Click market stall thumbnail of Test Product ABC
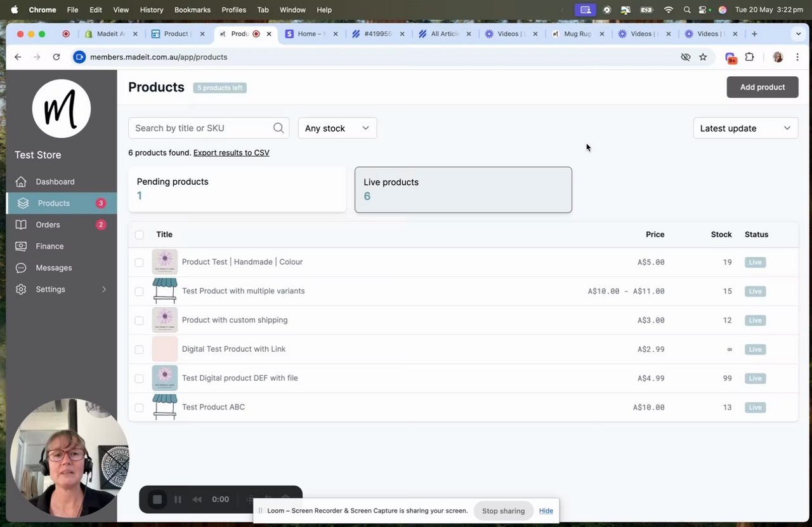The image size is (812, 527). [165, 407]
